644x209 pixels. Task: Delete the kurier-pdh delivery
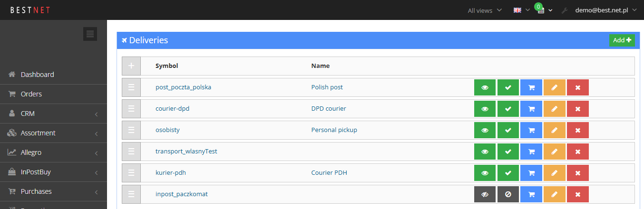click(578, 173)
